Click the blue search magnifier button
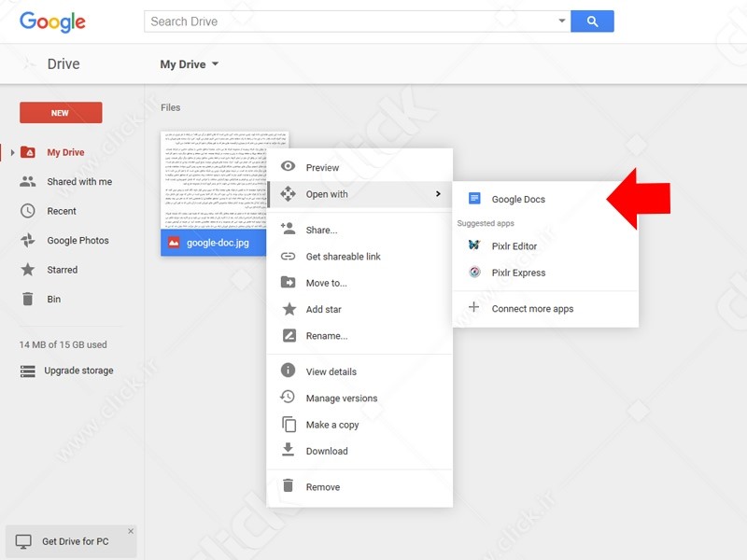The width and height of the screenshot is (747, 560). click(x=592, y=21)
